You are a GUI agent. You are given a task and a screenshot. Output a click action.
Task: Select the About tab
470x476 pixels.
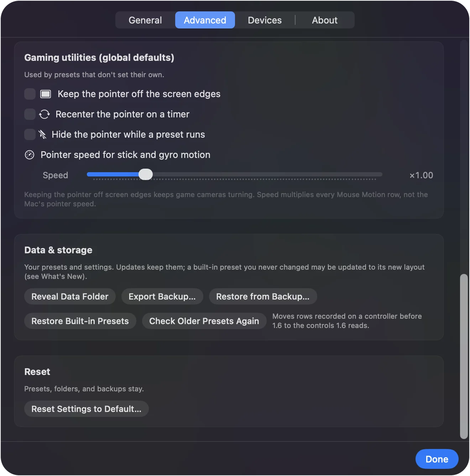click(x=325, y=20)
